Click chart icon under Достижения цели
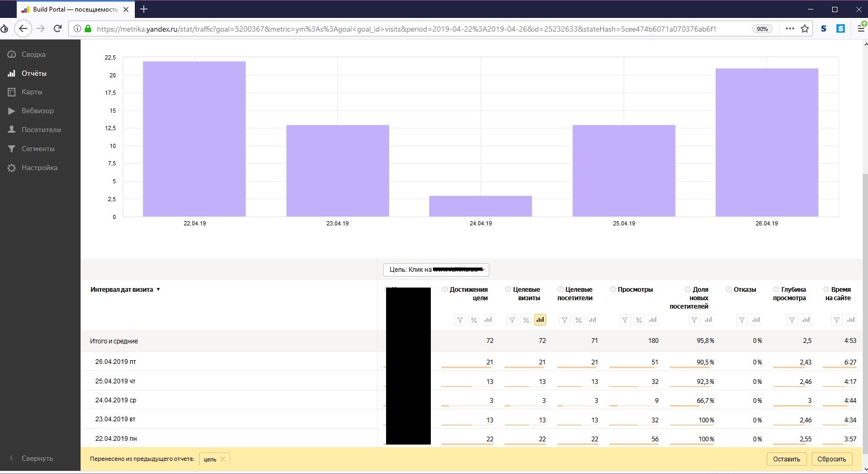This screenshot has width=868, height=474. 488,320
